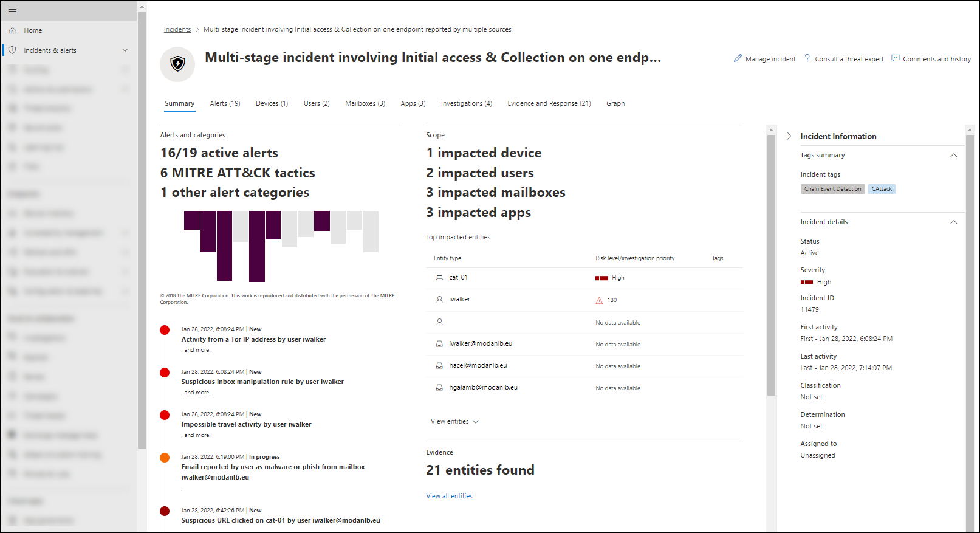The image size is (980, 533).
Task: Click hgalamb@modanlb.eu mailbox entry
Action: [x=483, y=388]
